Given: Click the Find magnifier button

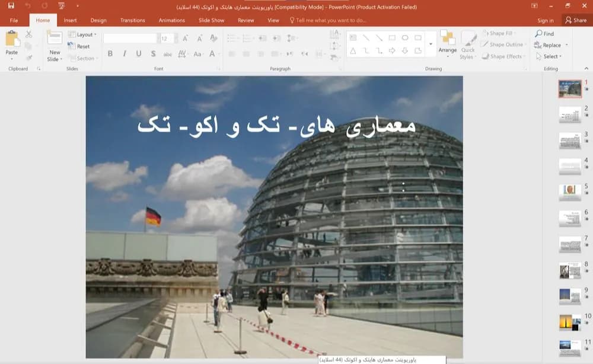Looking at the screenshot, I should coord(544,34).
